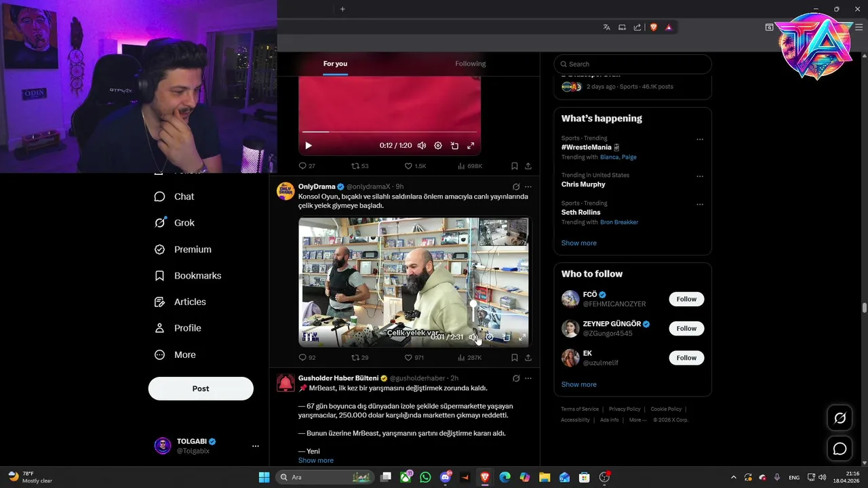Open WhatsApp from the taskbar

tap(425, 477)
